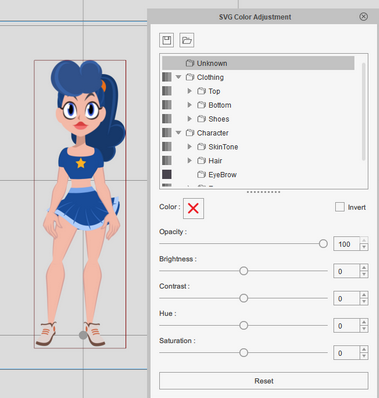
Task: Open the Color picker box with red X
Action: pos(193,208)
